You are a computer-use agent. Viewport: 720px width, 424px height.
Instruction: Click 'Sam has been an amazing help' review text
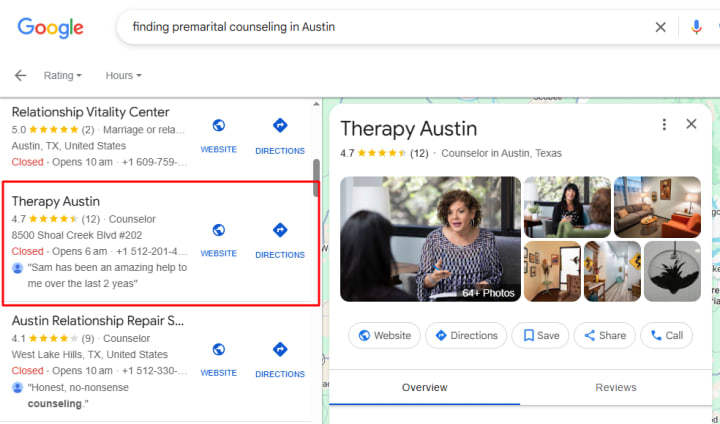click(x=107, y=276)
